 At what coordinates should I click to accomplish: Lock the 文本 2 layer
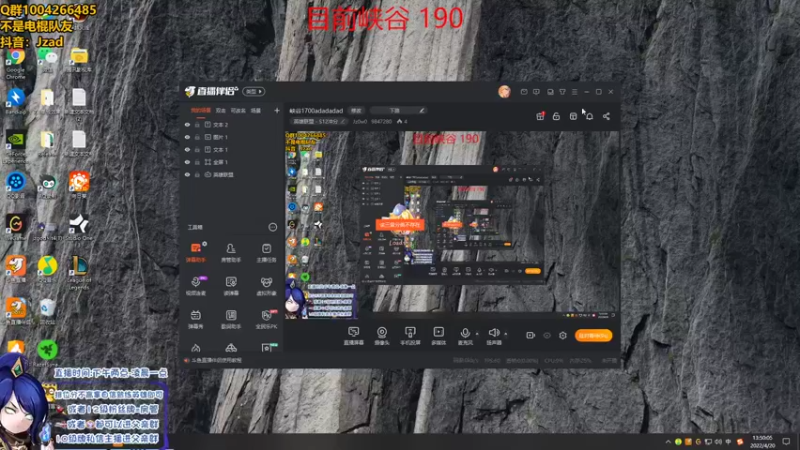point(197,124)
